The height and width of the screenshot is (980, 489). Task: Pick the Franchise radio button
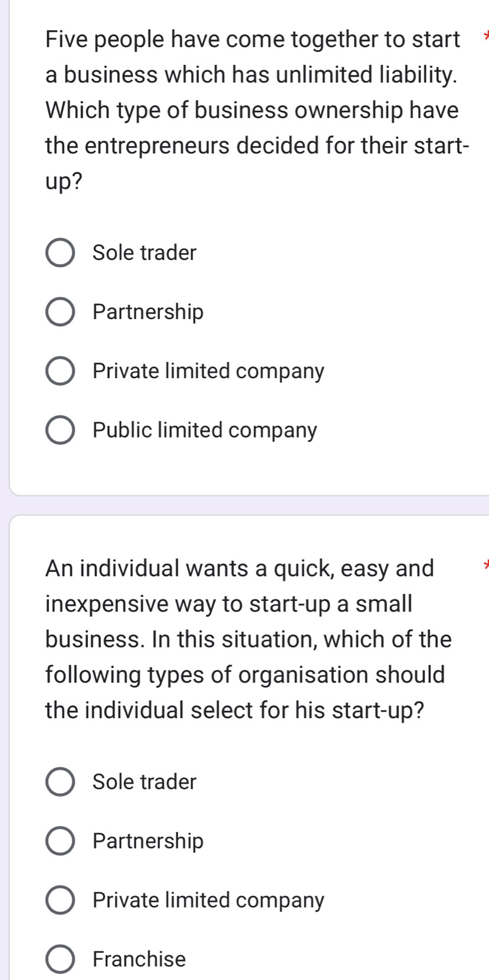click(60, 959)
